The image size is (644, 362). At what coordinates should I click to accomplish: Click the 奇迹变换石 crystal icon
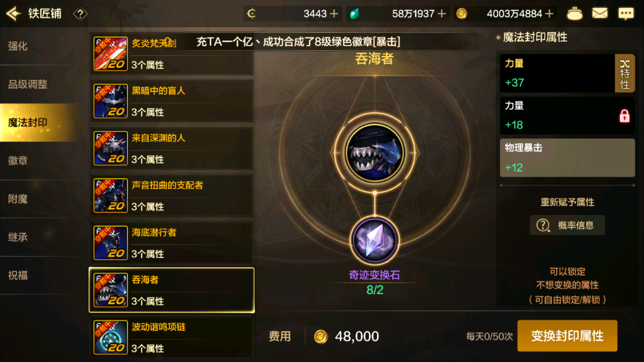coord(374,241)
